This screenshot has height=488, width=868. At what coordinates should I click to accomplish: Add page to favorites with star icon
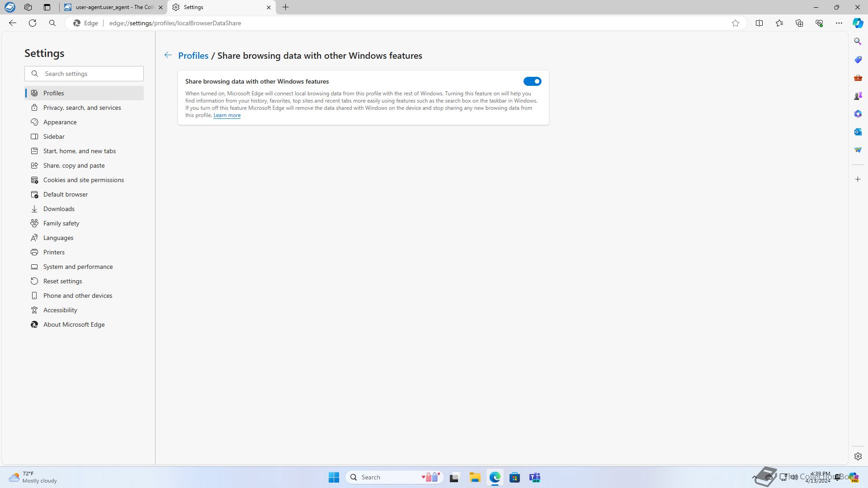[x=736, y=23]
